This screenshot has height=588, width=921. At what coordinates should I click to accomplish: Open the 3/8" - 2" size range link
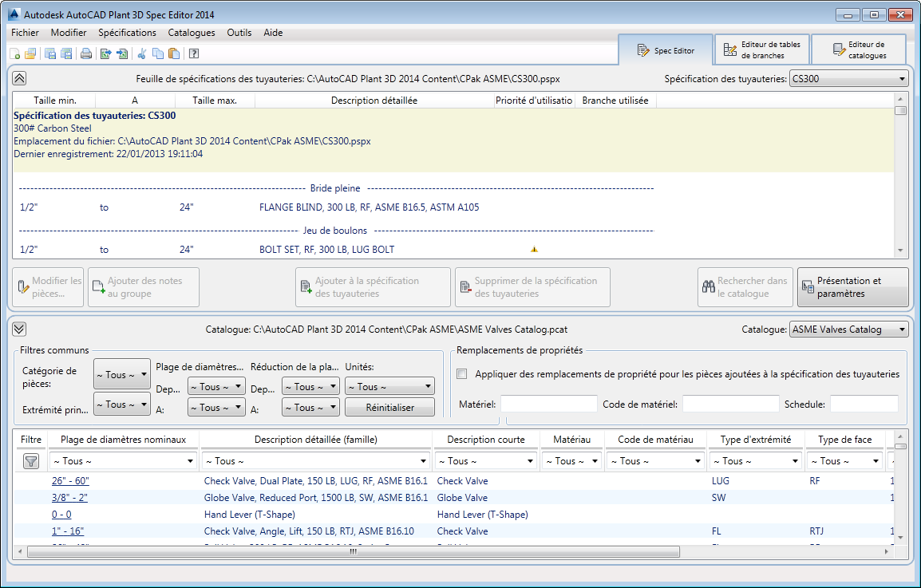70,498
